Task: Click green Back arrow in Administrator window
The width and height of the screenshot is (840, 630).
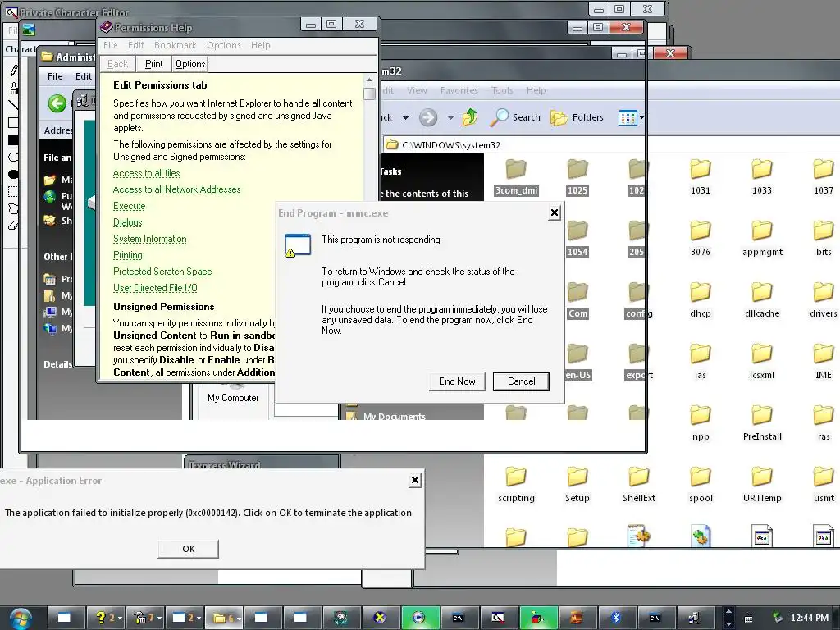Action: coord(57,103)
